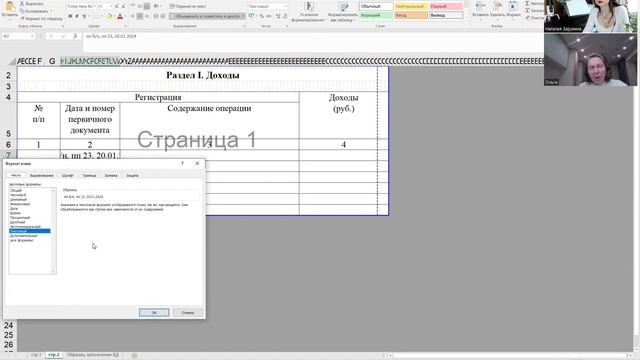This screenshot has width=640, height=360.
Task: Click the center horizontal alignment icon
Action: click(140, 16)
